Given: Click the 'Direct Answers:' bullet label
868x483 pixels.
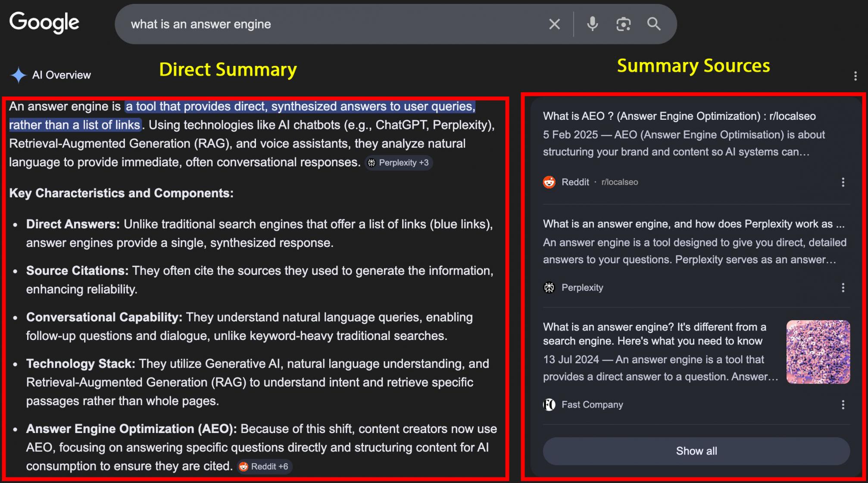Looking at the screenshot, I should click(73, 224).
